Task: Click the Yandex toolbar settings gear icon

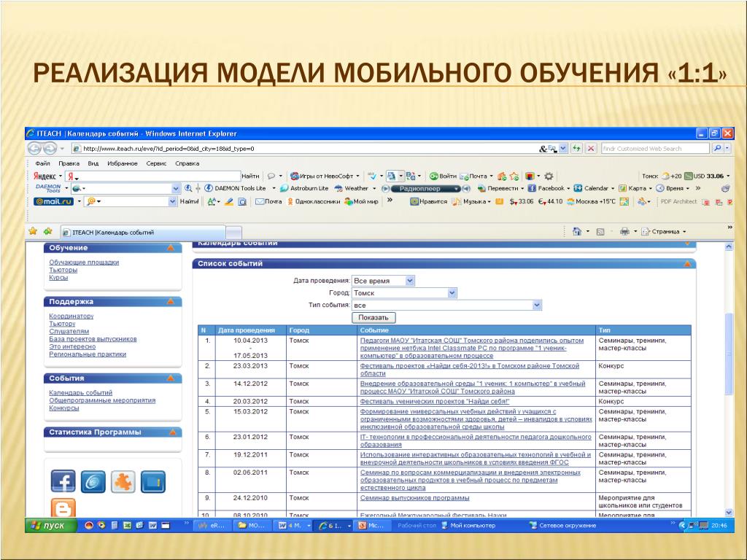Action: click(x=549, y=176)
